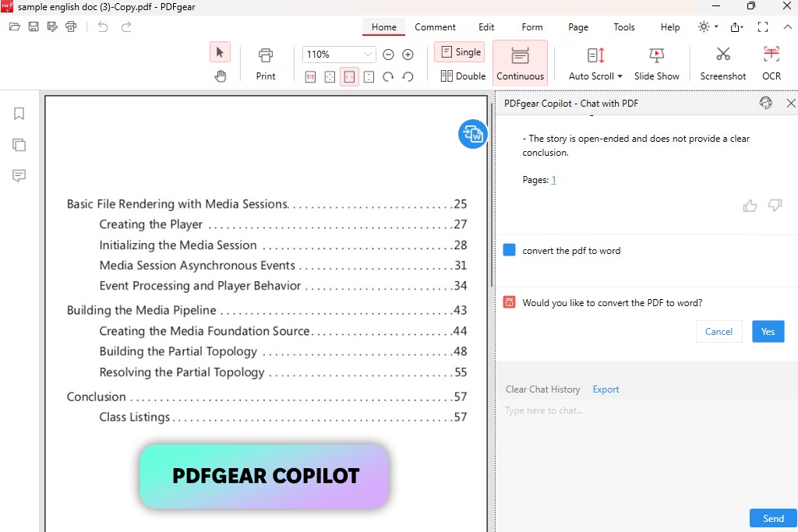Click the PDFGEAR COPILOT banner
798x532 pixels.
(265, 476)
